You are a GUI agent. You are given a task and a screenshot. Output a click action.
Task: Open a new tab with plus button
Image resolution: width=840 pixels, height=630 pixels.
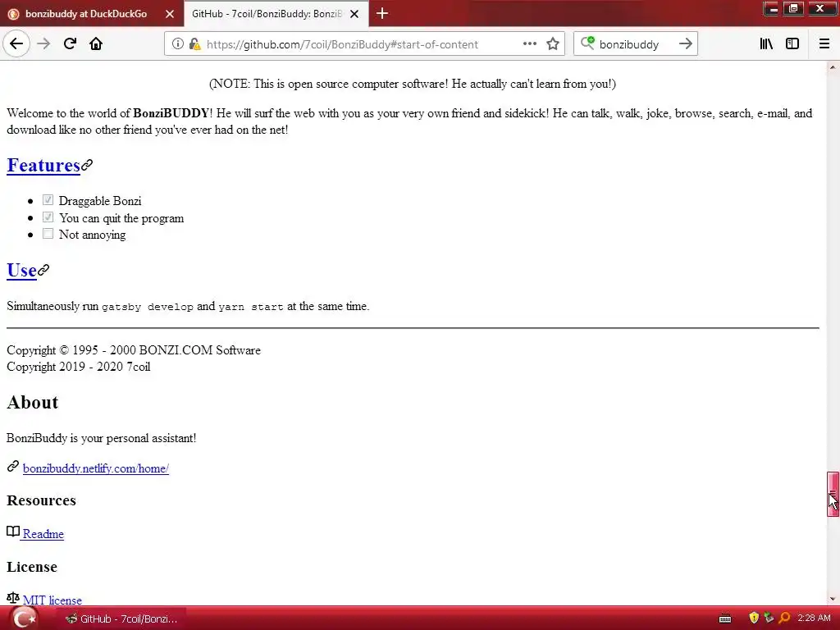(x=382, y=13)
